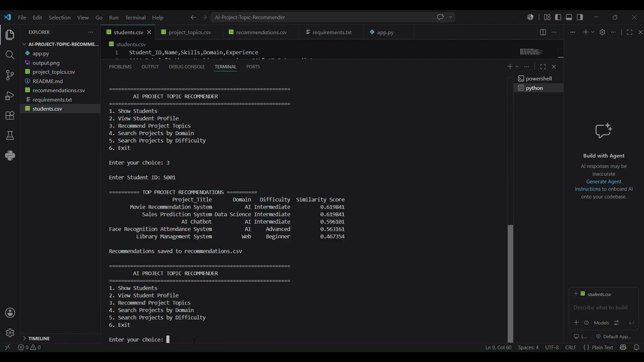Open the new chat dropdown arrow
This screenshot has height=362, width=644.
(593, 32)
